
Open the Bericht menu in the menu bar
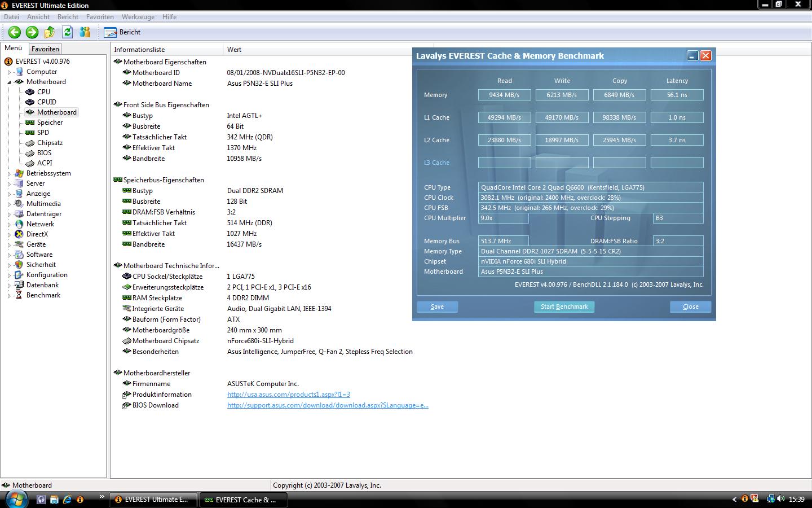[68, 17]
